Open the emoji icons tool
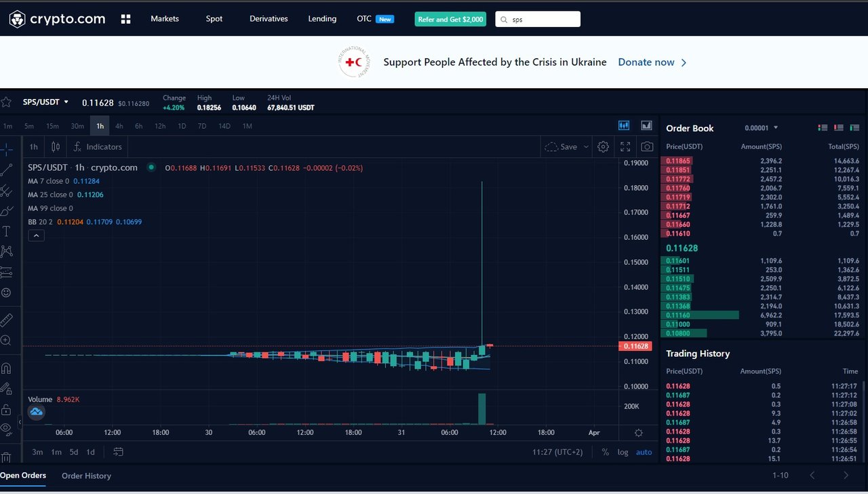 (6, 293)
